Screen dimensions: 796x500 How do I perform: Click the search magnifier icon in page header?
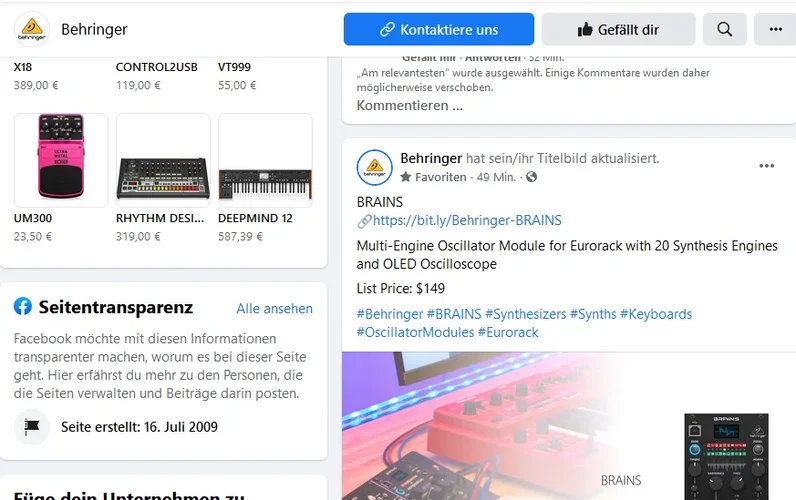[724, 29]
